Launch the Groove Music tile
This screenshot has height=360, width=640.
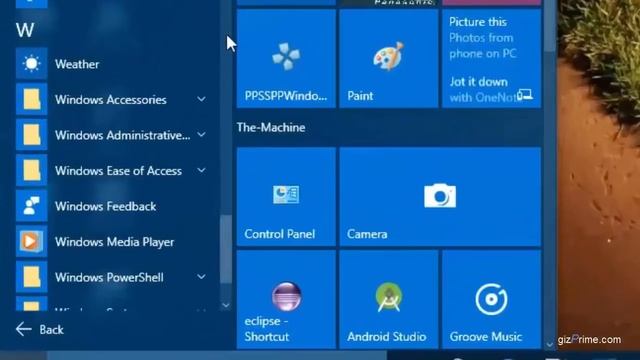pyautogui.click(x=491, y=300)
